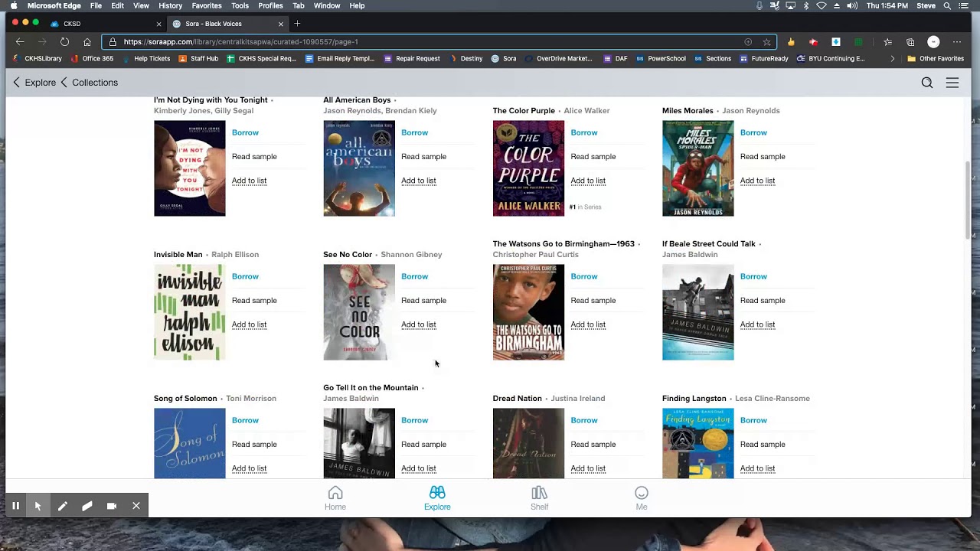Read sample of All American Boys
This screenshot has height=551, width=980.
423,157
